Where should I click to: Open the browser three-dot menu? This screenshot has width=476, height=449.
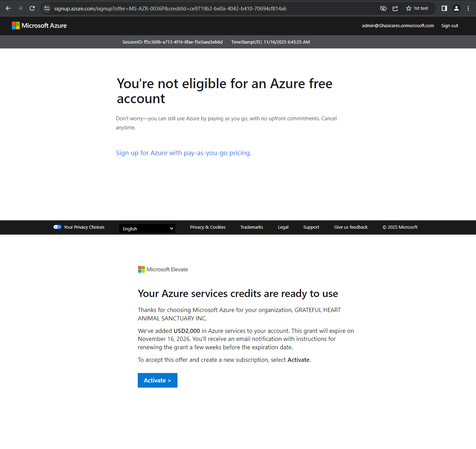[468, 8]
